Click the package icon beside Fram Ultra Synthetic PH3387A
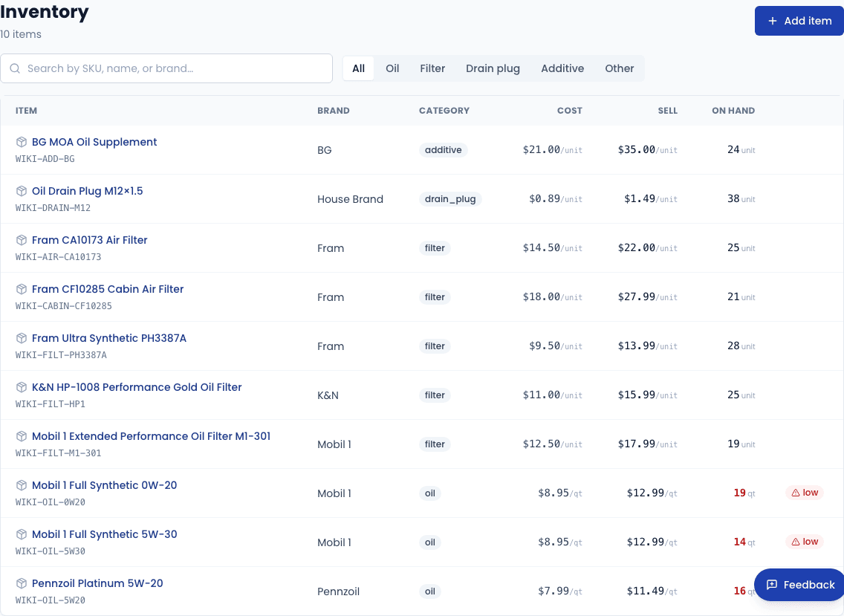This screenshot has height=616, width=844. tap(22, 338)
